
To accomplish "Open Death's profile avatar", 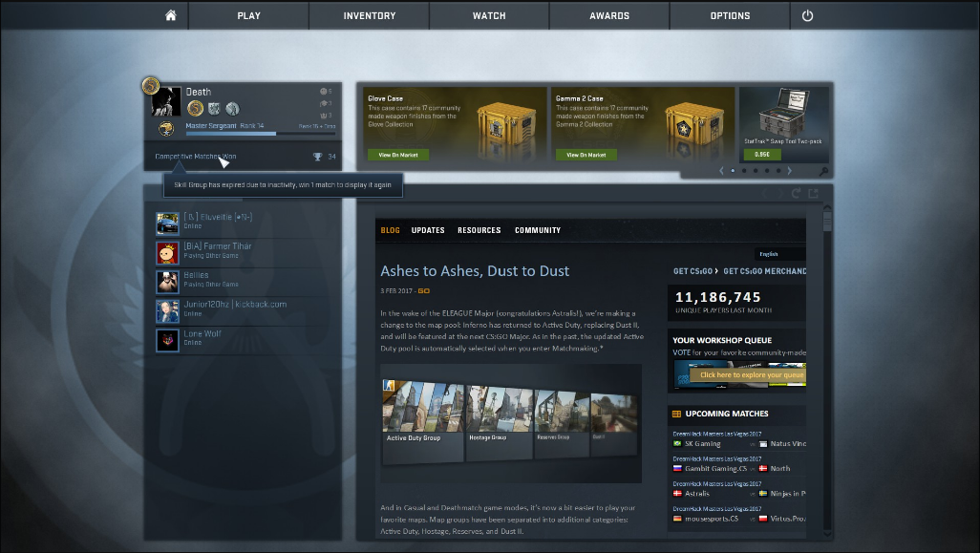I will [x=166, y=102].
